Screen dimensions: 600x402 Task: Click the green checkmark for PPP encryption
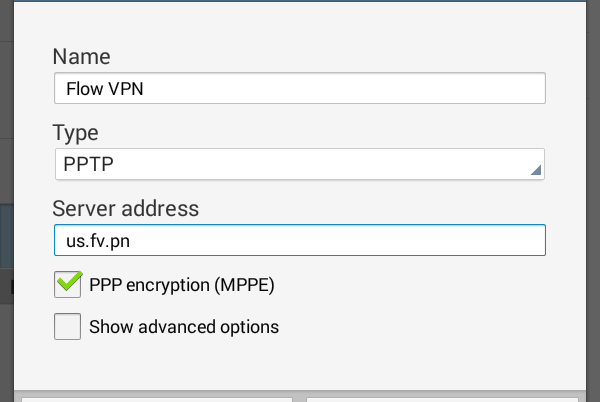[69, 283]
